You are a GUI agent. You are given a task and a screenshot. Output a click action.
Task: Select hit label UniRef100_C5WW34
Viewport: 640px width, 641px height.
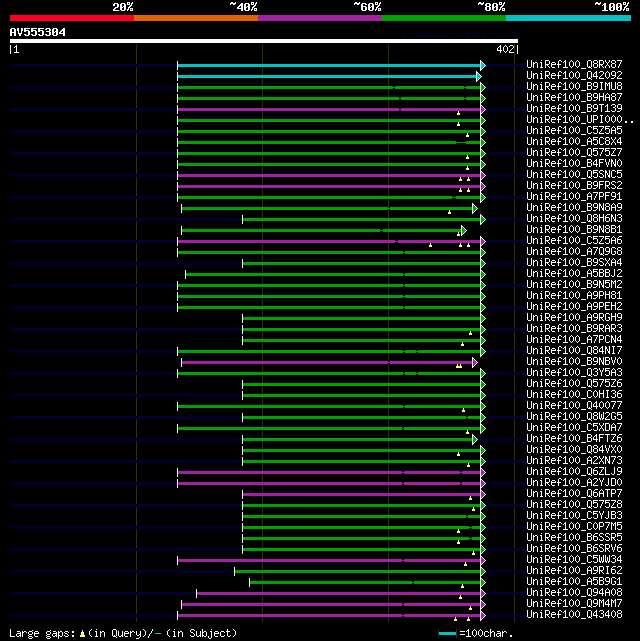click(574, 560)
